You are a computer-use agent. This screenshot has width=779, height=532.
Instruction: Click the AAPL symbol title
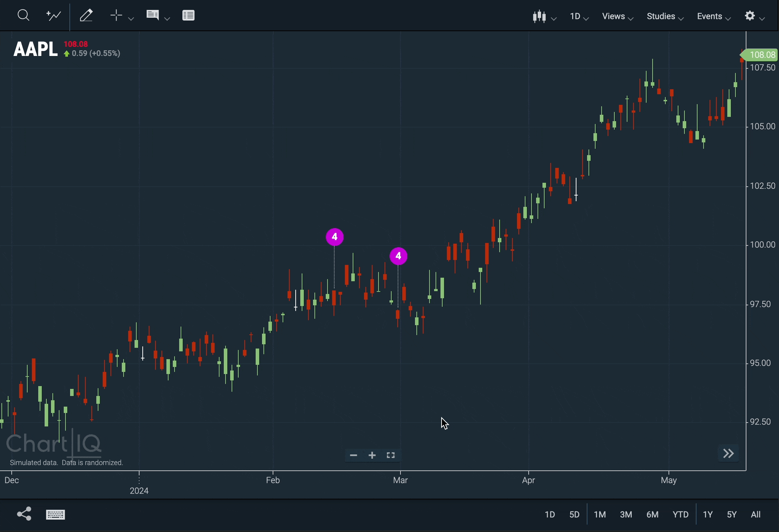[x=35, y=49]
